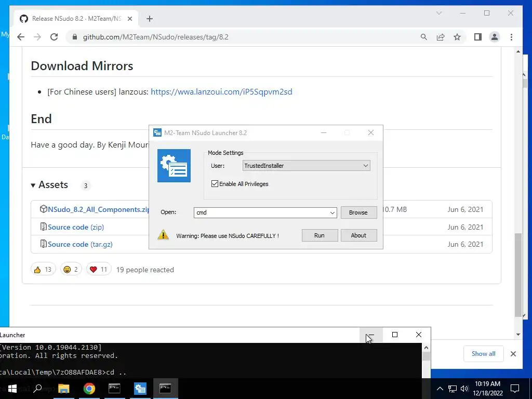Viewport: 532px width, 399px height.
Task: Toggle laugh reaction with 2
Action: pos(71,270)
